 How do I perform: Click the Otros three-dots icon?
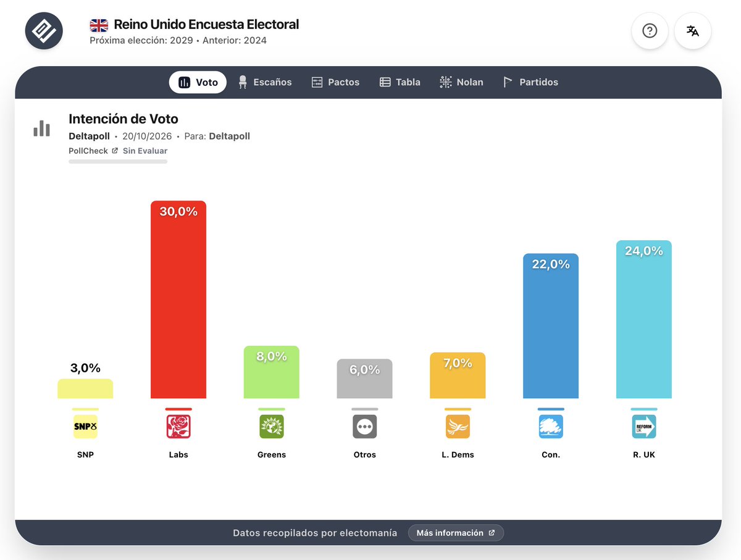[x=365, y=427]
